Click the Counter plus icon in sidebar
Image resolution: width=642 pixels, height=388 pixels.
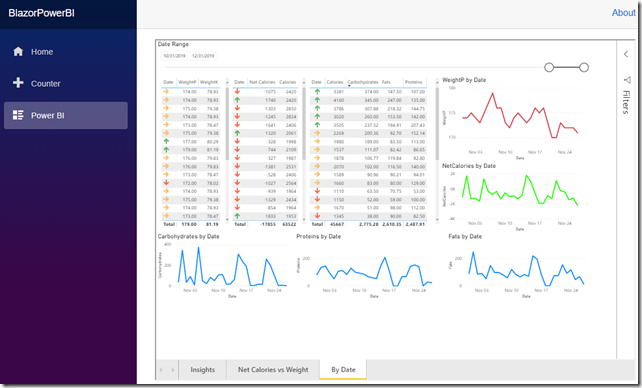click(x=18, y=83)
